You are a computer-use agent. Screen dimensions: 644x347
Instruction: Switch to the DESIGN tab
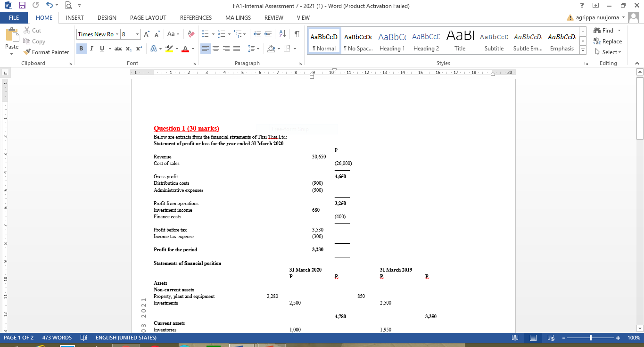coord(107,17)
